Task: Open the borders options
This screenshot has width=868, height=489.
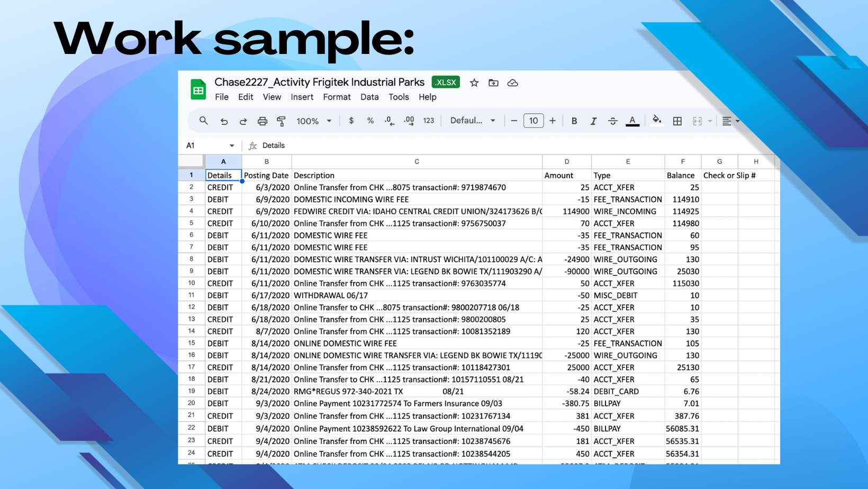Action: [x=677, y=121]
